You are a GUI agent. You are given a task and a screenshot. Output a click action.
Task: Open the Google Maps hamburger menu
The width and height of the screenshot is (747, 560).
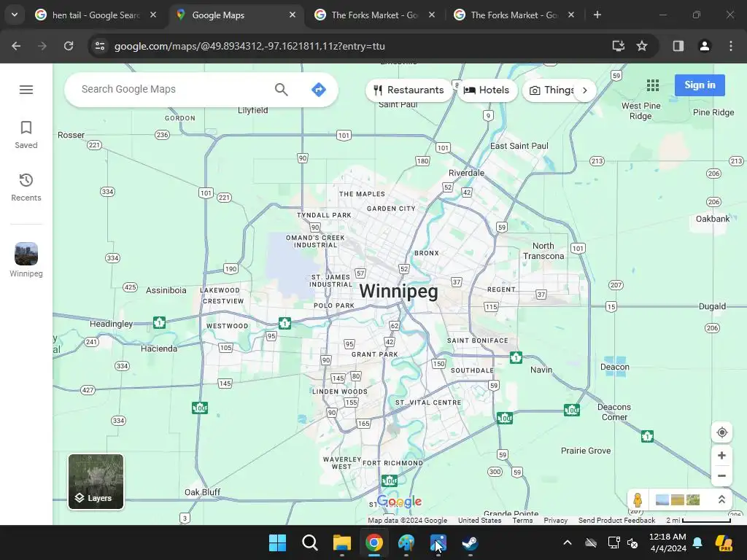(26, 90)
